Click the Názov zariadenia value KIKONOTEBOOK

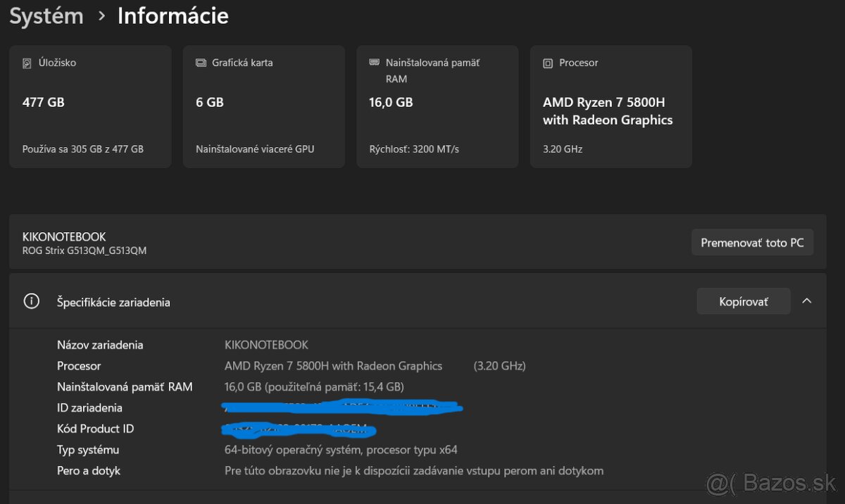tap(266, 345)
